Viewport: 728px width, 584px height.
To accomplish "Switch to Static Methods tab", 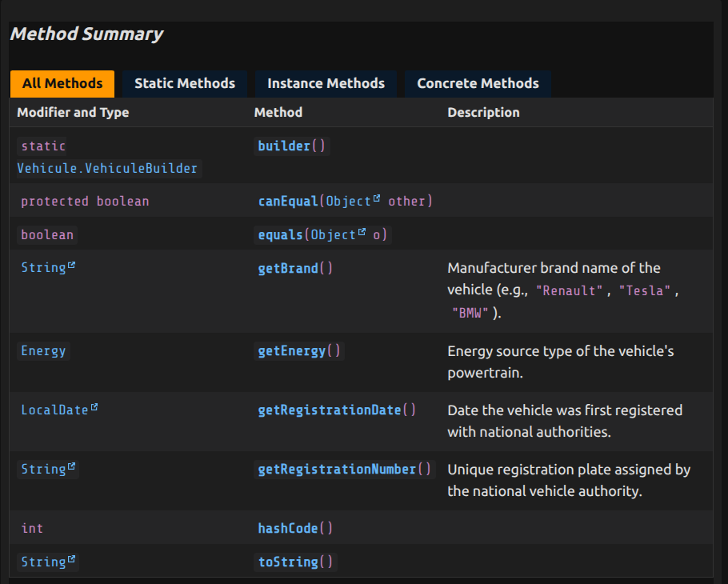I will (185, 83).
